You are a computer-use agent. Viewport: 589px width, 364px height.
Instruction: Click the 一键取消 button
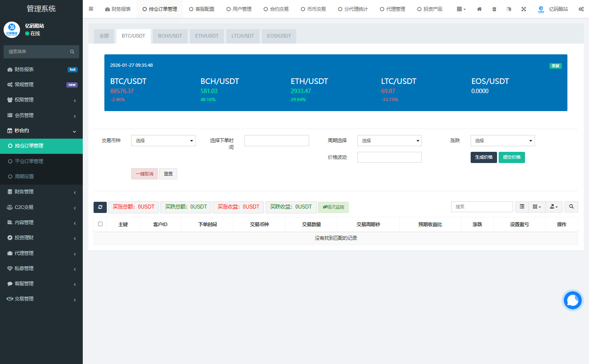pyautogui.click(x=144, y=174)
